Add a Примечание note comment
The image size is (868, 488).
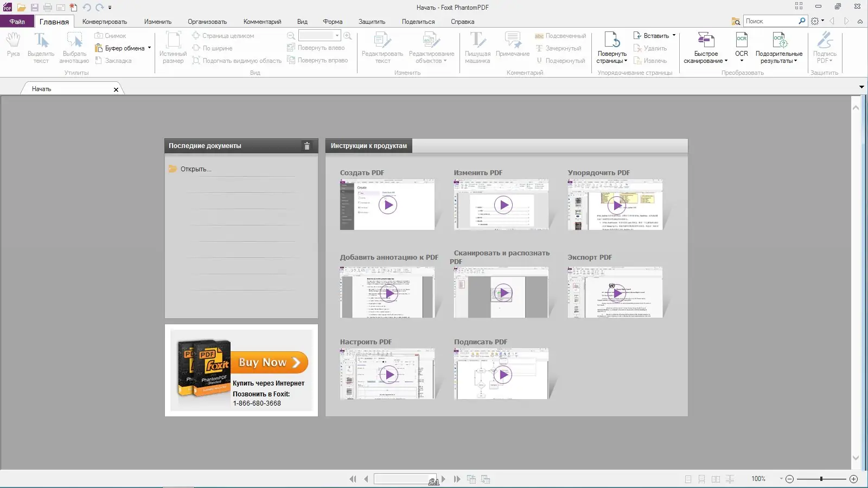(513, 44)
